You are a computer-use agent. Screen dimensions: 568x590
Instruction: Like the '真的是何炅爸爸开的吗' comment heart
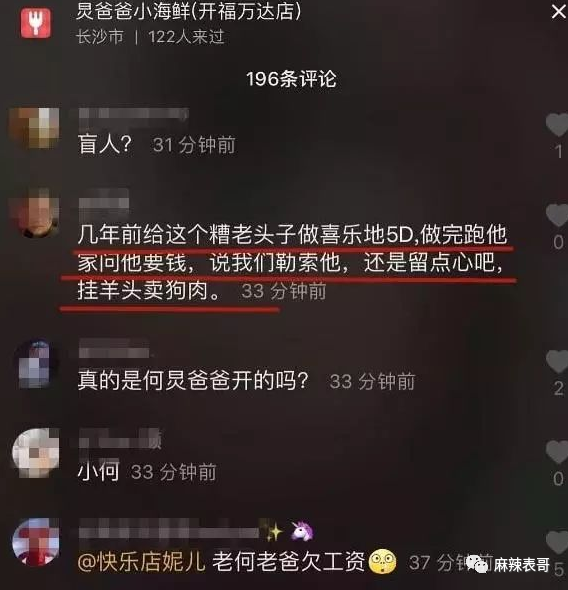(x=557, y=361)
